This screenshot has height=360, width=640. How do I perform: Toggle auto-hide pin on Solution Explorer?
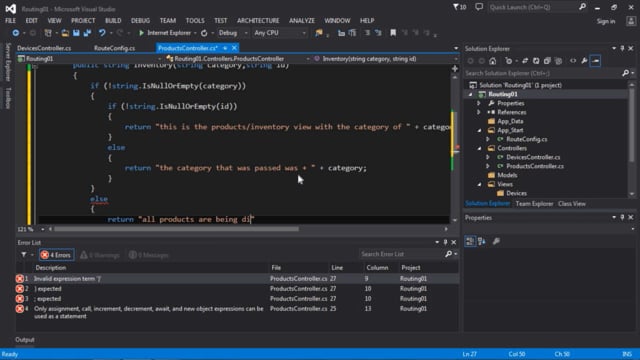click(x=622, y=49)
